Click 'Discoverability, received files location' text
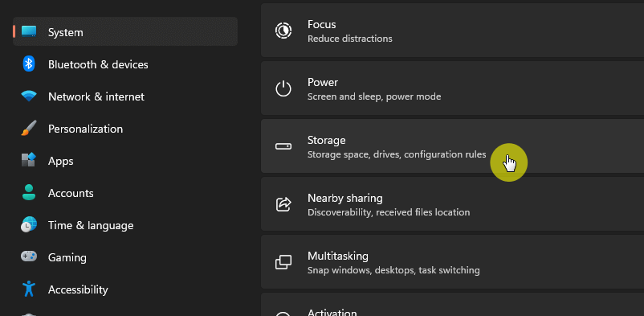This screenshot has height=316, width=644. click(389, 213)
